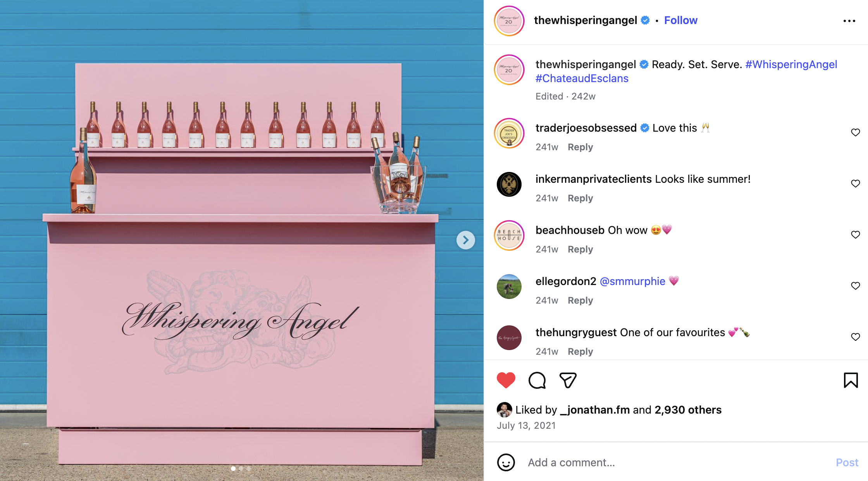Click the Follow link in header
This screenshot has width=868, height=481.
pos(681,21)
